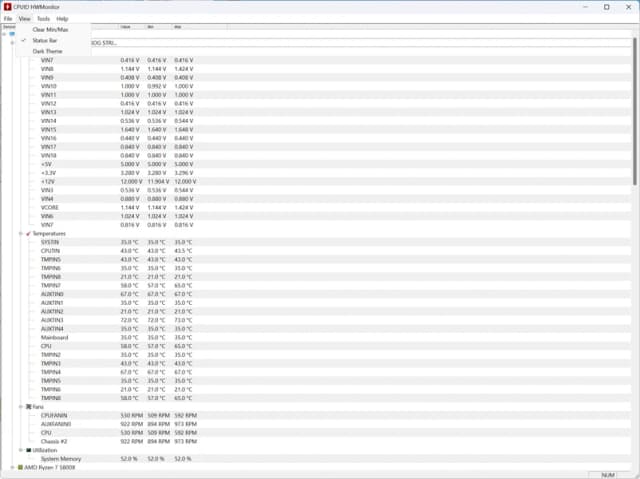This screenshot has height=479, width=640.
Task: Collapse the Temperatures section
Action: [20, 234]
